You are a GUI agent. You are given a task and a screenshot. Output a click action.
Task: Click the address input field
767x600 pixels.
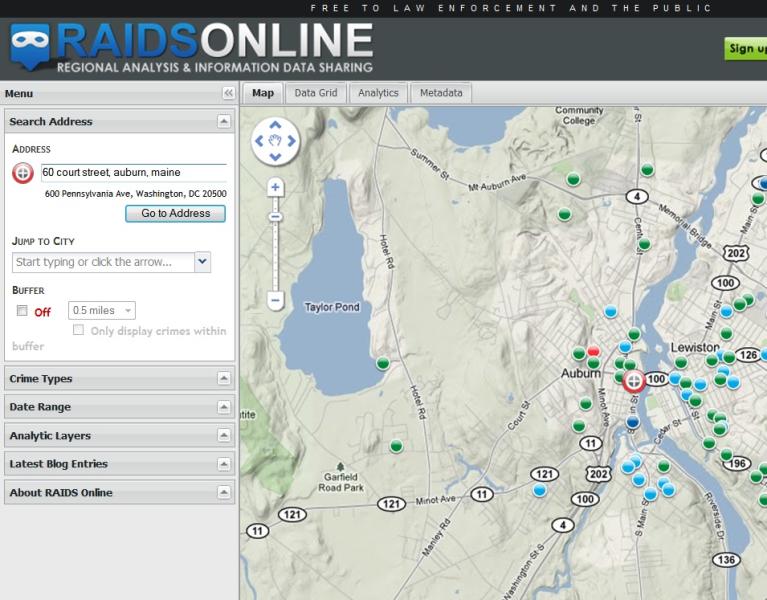(x=134, y=173)
